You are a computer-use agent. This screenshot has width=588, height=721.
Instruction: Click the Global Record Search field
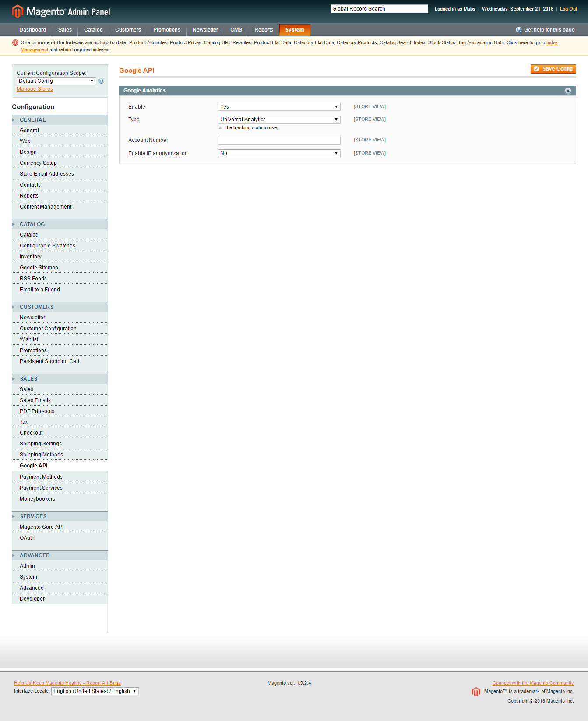tap(379, 9)
